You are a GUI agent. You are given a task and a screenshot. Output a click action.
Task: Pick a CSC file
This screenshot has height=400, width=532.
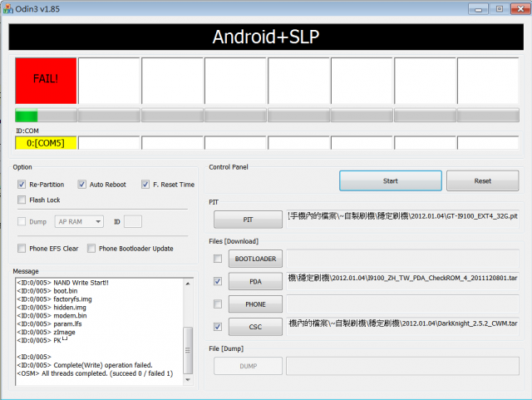pos(255,327)
